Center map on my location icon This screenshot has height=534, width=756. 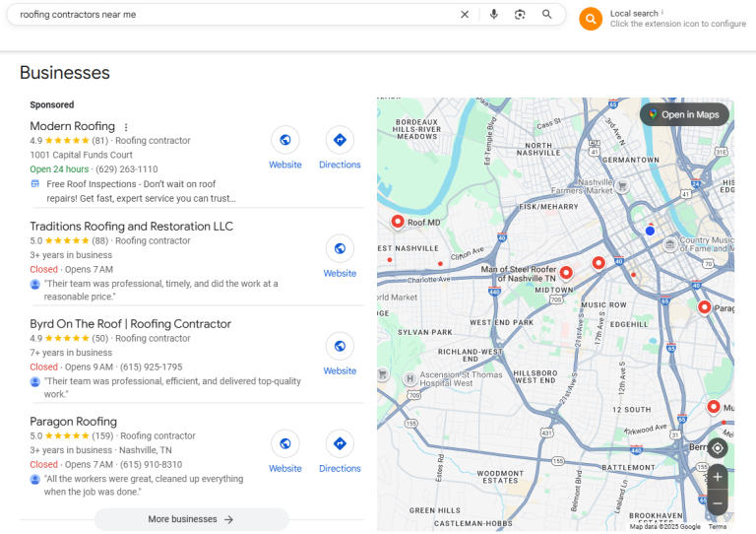pyautogui.click(x=718, y=448)
